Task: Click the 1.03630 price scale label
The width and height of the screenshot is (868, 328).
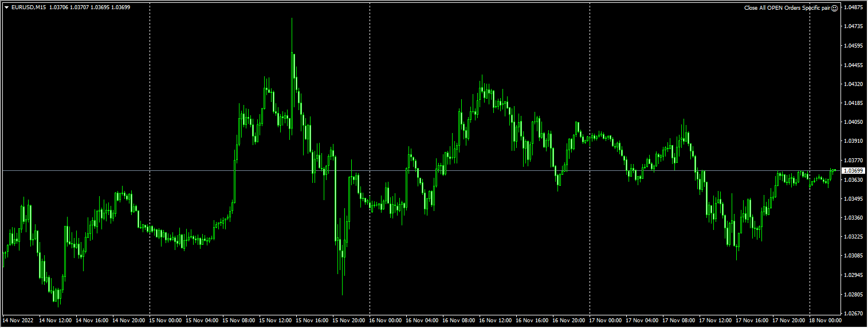Action: [x=854, y=179]
